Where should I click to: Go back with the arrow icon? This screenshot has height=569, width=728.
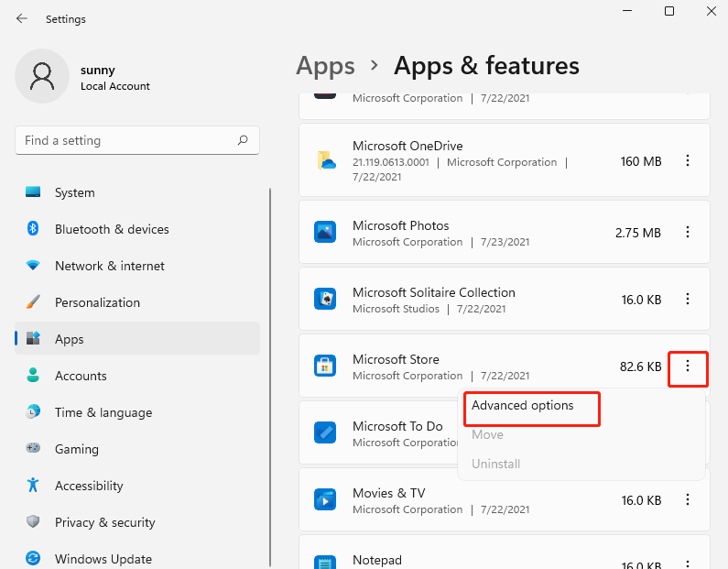(22, 18)
